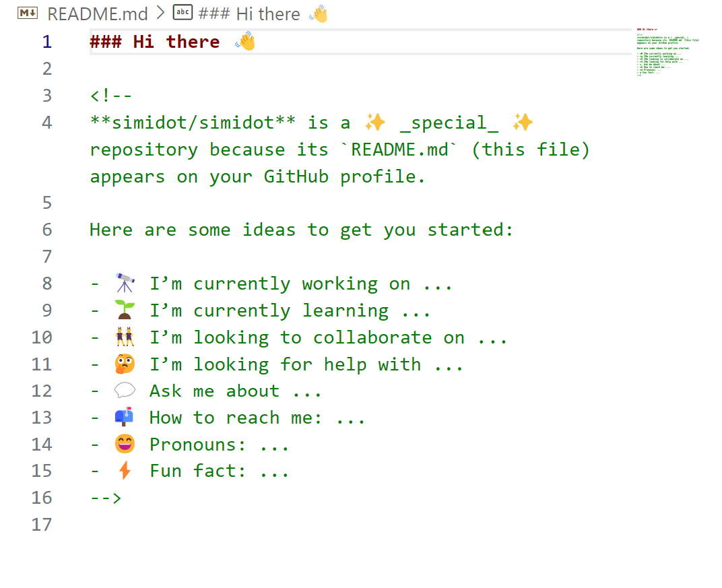
Task: Click the first sparkles emoji on line 4
Action: [x=376, y=122]
